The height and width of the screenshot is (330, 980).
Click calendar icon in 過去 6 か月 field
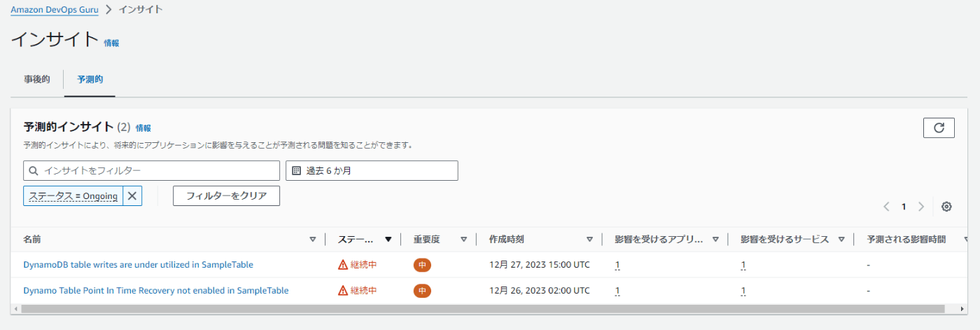(296, 170)
